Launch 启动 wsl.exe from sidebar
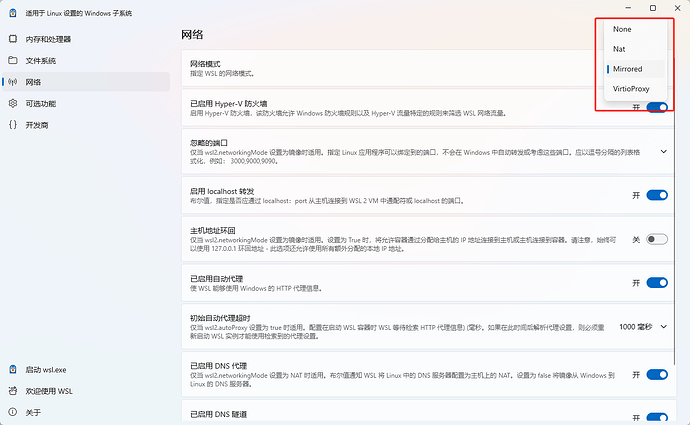 pyautogui.click(x=86, y=370)
